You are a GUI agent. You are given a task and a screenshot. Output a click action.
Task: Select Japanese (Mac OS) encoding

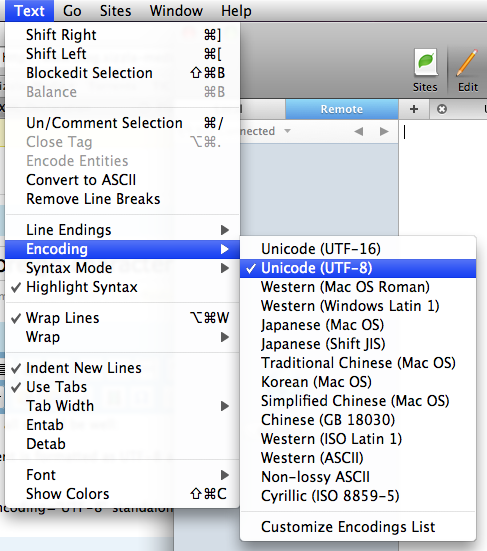point(358,325)
